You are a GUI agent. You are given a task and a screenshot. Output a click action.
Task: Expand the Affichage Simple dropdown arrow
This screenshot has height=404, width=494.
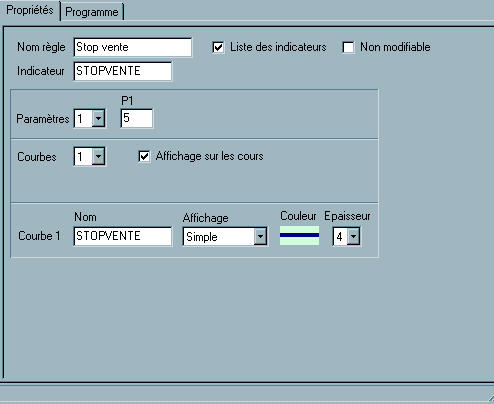click(x=260, y=237)
